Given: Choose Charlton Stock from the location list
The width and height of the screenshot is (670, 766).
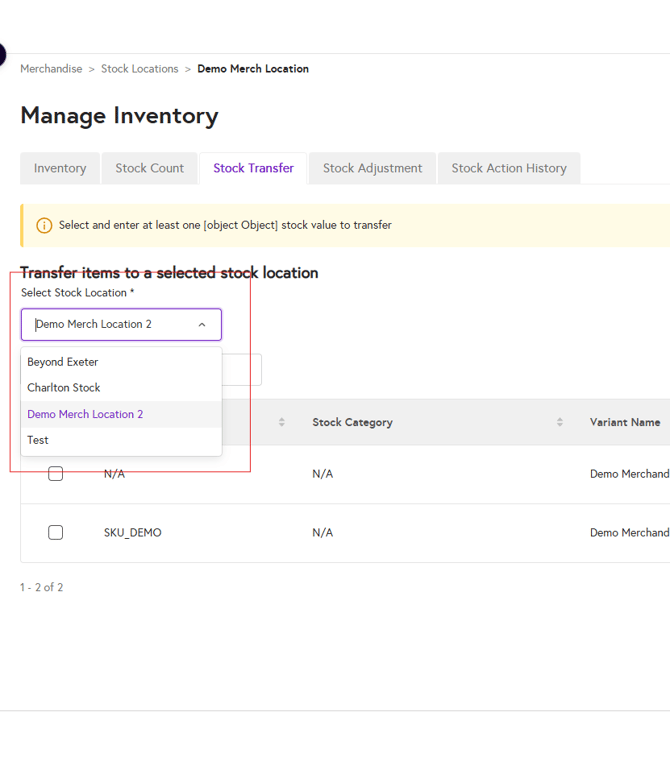Looking at the screenshot, I should 64,388.
